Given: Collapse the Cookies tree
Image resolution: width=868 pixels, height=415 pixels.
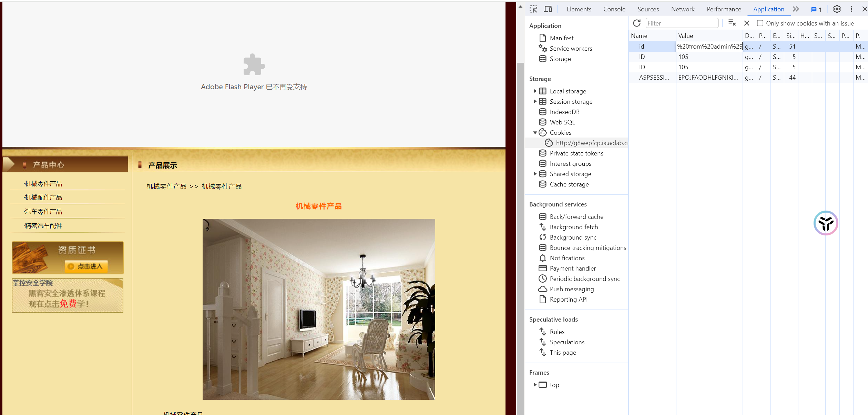Looking at the screenshot, I should [535, 132].
